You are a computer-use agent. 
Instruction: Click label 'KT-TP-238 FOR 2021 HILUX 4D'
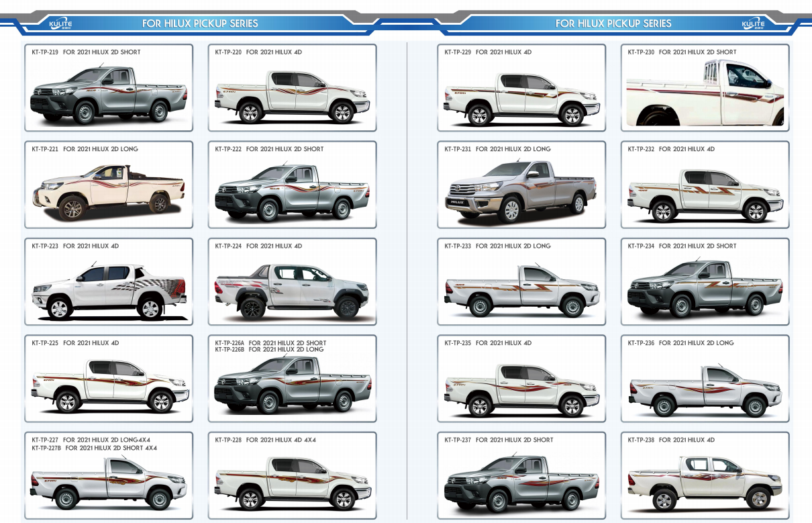[x=671, y=440]
